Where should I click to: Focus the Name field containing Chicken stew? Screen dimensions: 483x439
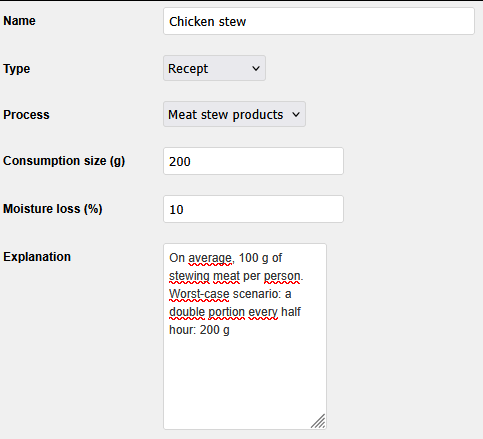[x=319, y=21]
